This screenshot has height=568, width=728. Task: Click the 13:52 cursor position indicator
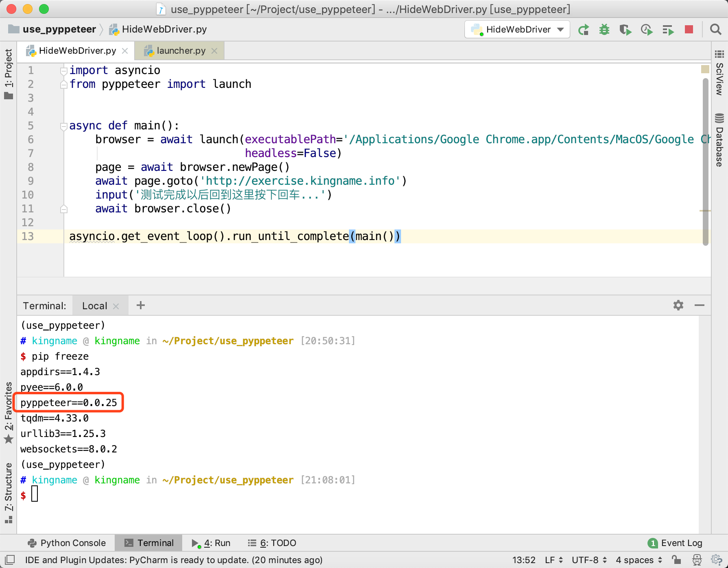(524, 560)
